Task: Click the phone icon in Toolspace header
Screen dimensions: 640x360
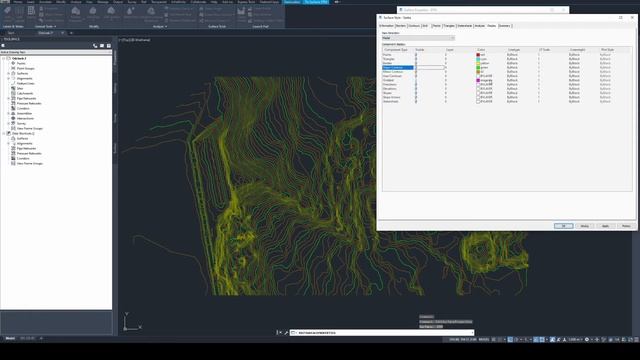Action: click(x=95, y=46)
